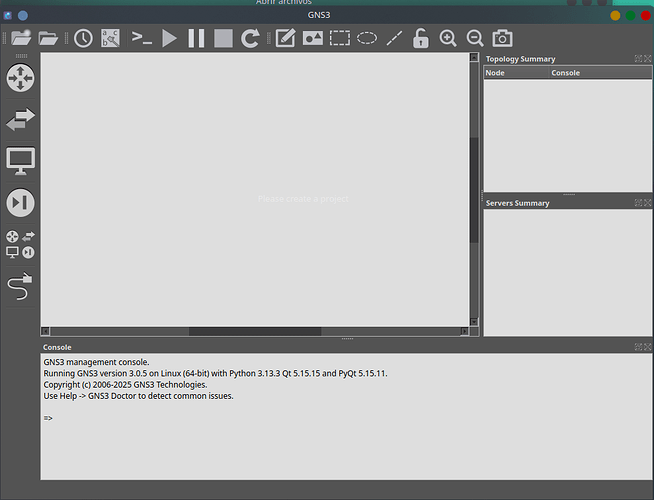Click workspace scrollbar up arrow
The width and height of the screenshot is (654, 500).
474,57
